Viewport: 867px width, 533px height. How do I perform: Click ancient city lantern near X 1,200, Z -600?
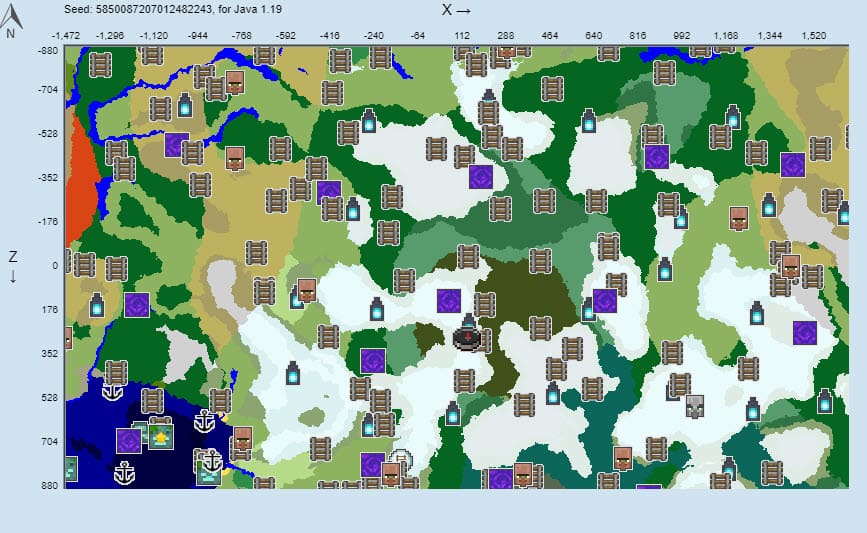733,116
